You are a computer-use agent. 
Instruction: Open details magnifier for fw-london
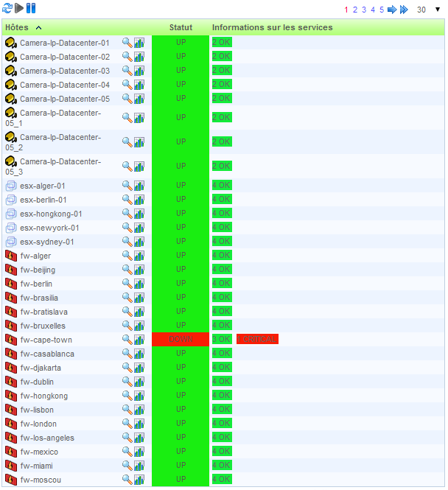127,424
